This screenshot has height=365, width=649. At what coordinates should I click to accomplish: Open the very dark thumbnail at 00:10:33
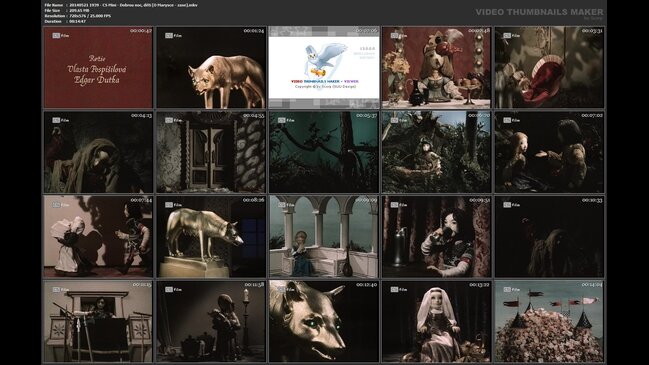549,237
